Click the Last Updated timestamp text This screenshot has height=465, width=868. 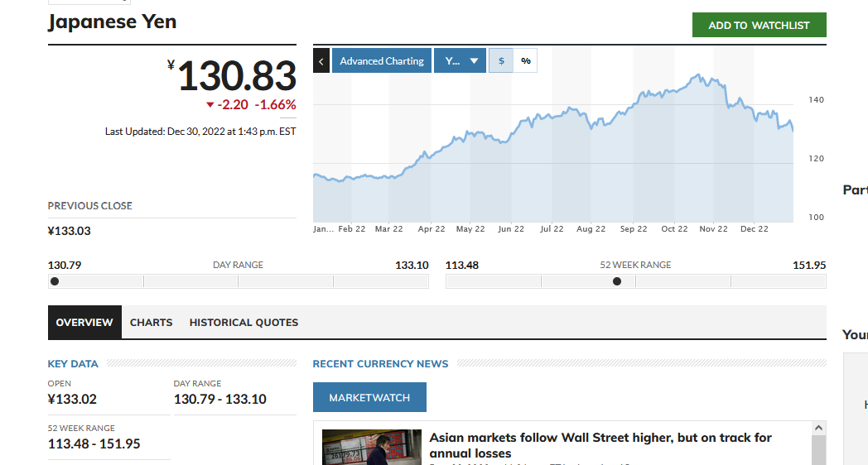pyautogui.click(x=200, y=132)
